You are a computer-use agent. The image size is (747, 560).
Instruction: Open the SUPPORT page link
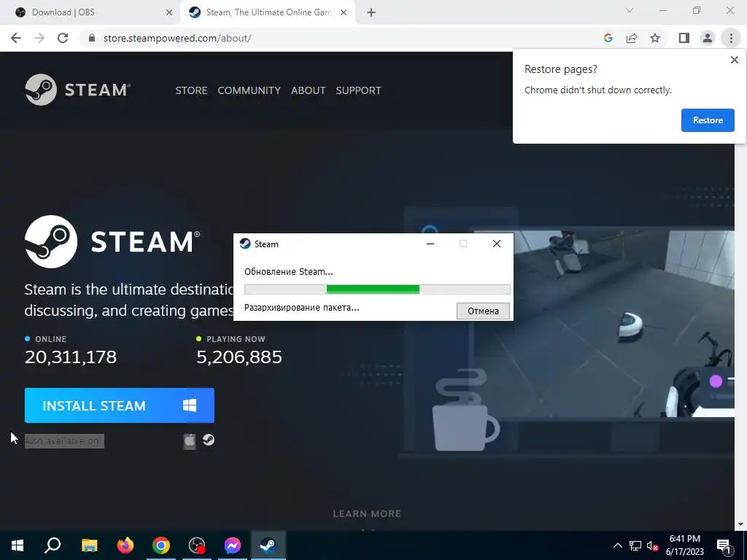[358, 90]
